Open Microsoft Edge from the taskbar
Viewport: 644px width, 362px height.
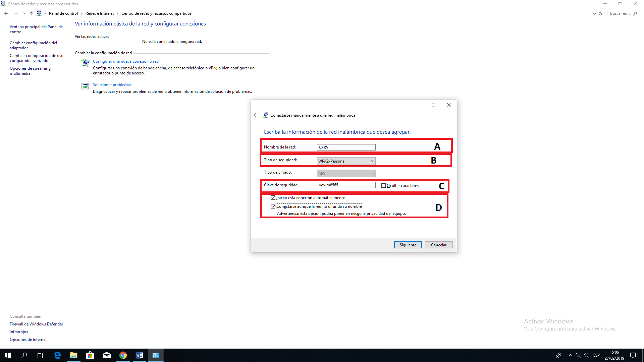pos(57,355)
